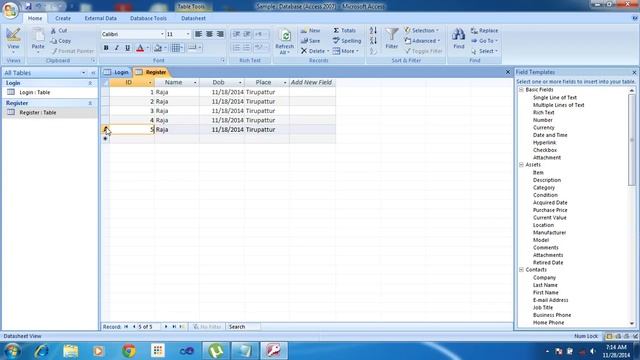This screenshot has width=640, height=360.
Task: Toggle Italic formatting
Action: tap(117, 48)
